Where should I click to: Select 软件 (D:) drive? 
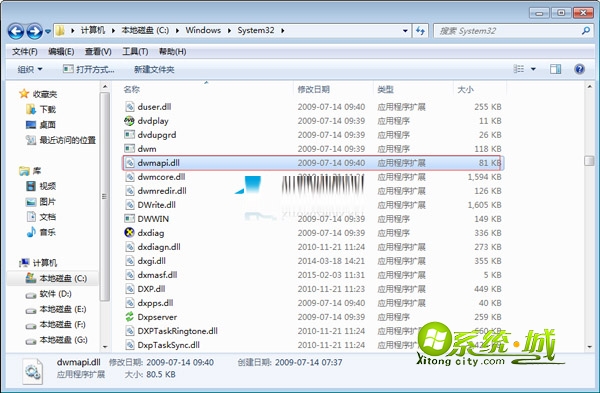click(x=49, y=294)
